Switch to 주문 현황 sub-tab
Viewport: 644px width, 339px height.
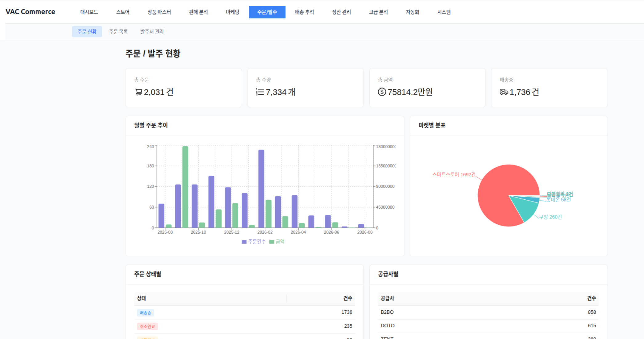(x=87, y=32)
